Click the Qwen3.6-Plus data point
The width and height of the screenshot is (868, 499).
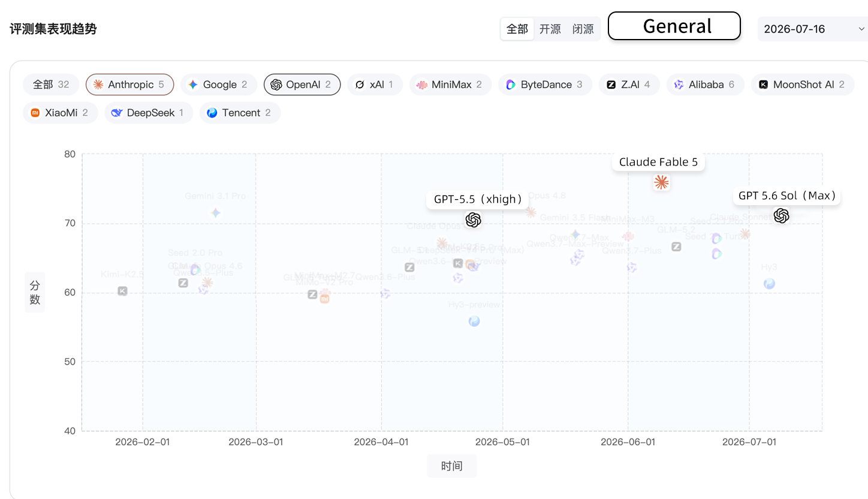tap(385, 293)
